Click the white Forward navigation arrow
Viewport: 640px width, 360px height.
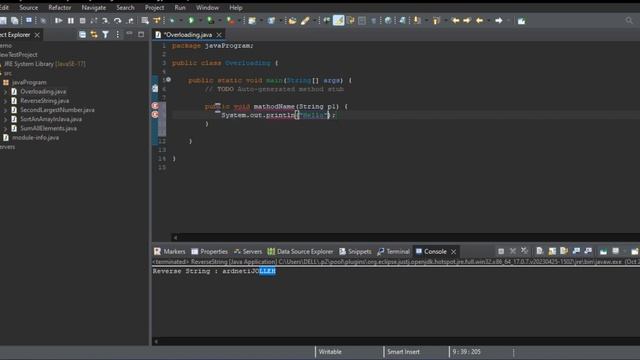(499, 20)
